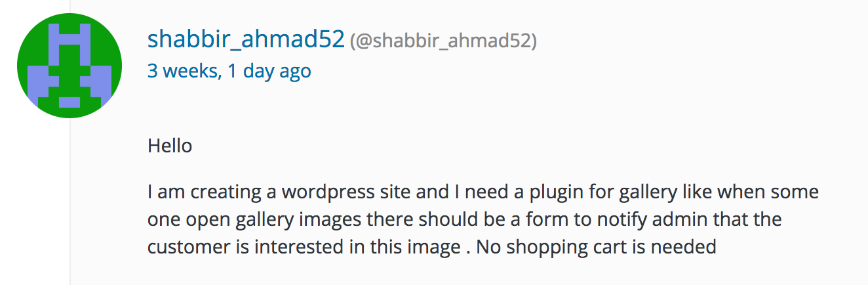Screen dimensions: 868x285
Task: Click the "Hello" greeting text
Action: [170, 145]
